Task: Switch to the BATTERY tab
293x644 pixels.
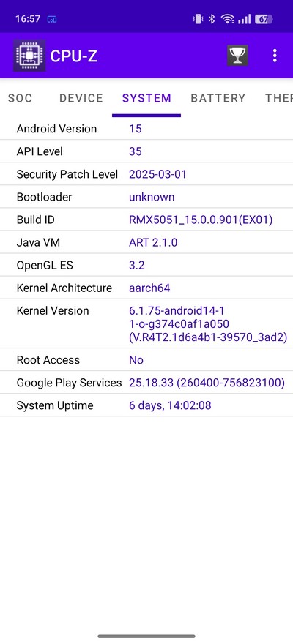Action: (218, 98)
